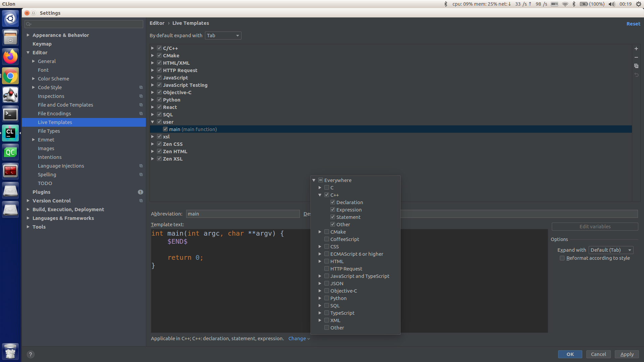Select Keymap in the settings sidebar
The image size is (644, 362).
click(x=42, y=44)
